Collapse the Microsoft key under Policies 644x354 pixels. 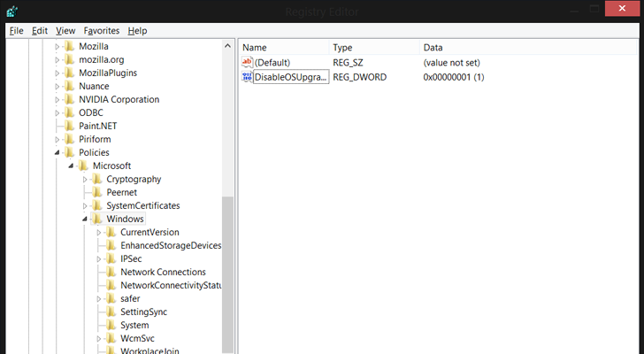71,165
